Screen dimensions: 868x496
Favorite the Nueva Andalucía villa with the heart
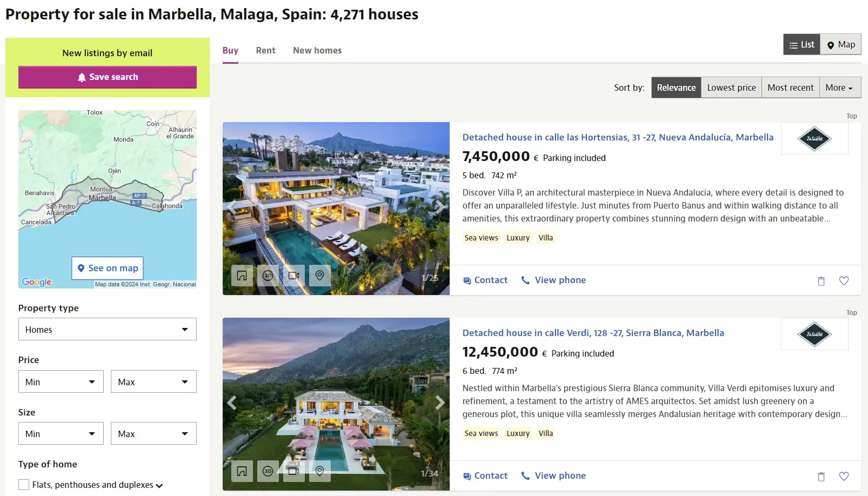pyautogui.click(x=844, y=280)
